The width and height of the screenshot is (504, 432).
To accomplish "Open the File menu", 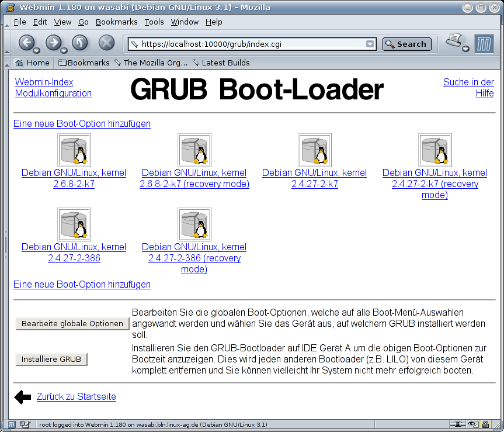I will pos(20,22).
